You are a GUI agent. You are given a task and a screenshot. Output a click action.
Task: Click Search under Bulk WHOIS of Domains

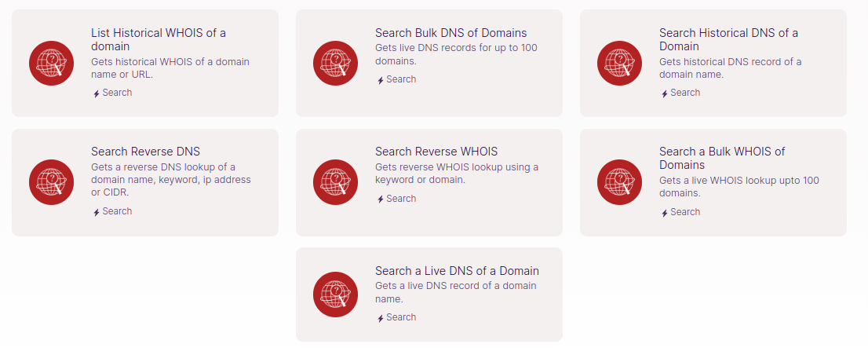point(684,212)
